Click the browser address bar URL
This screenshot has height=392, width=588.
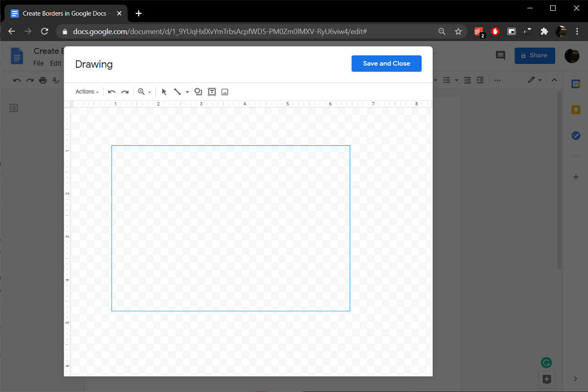pyautogui.click(x=220, y=31)
